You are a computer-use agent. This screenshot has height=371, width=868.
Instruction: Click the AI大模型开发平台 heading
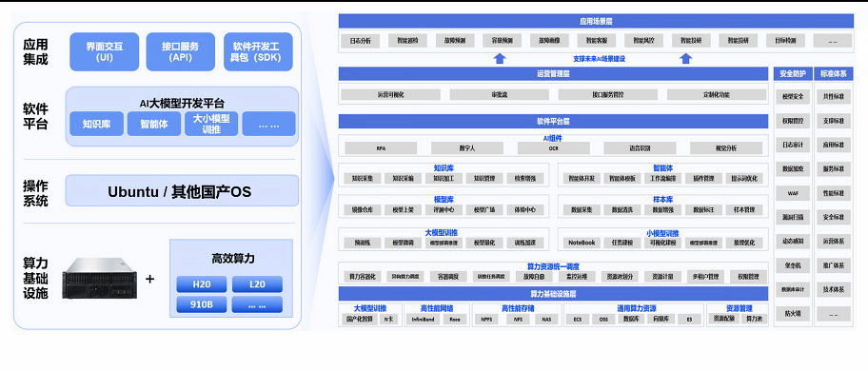(x=182, y=104)
